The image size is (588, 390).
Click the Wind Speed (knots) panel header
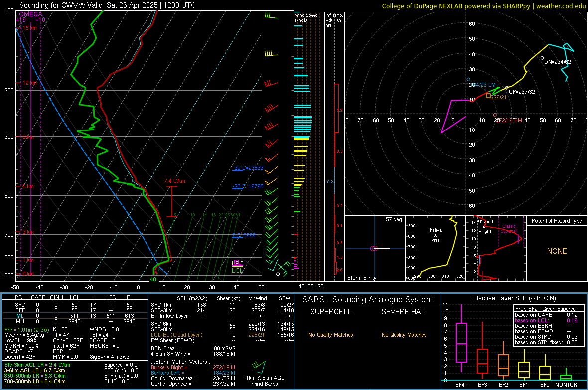click(306, 17)
